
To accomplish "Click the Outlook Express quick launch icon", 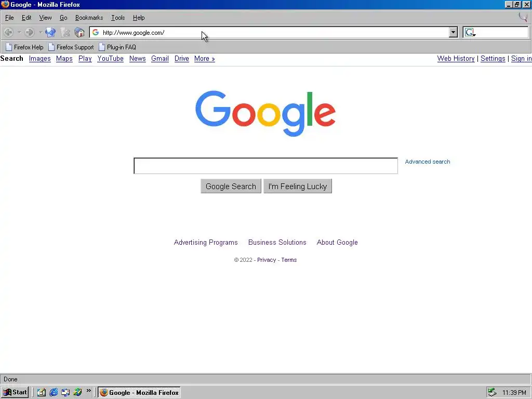I will [x=65, y=392].
